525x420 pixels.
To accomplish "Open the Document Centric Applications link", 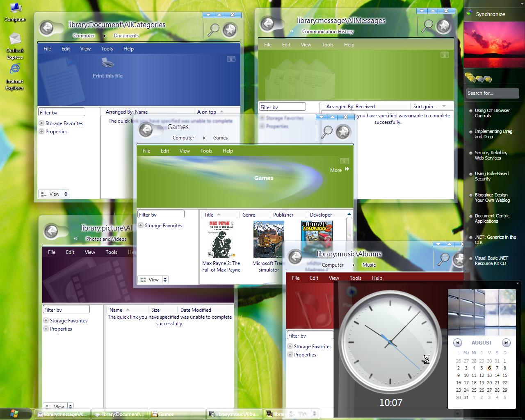I will (x=492, y=218).
